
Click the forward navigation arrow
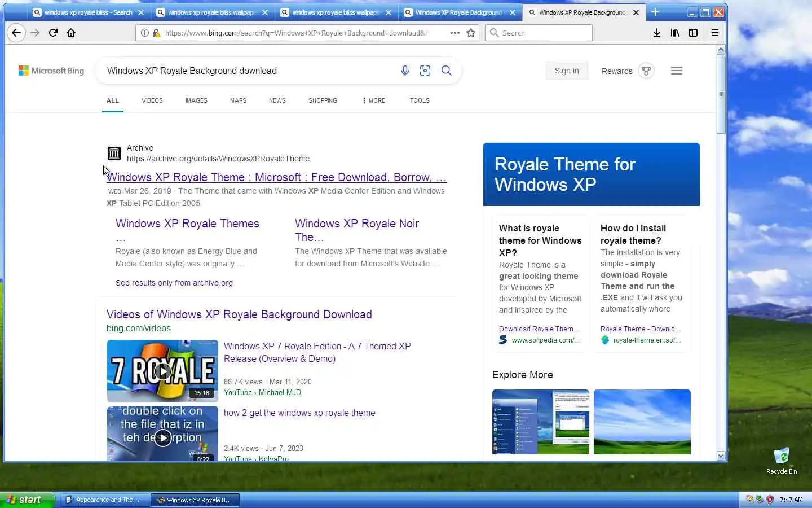(x=35, y=33)
